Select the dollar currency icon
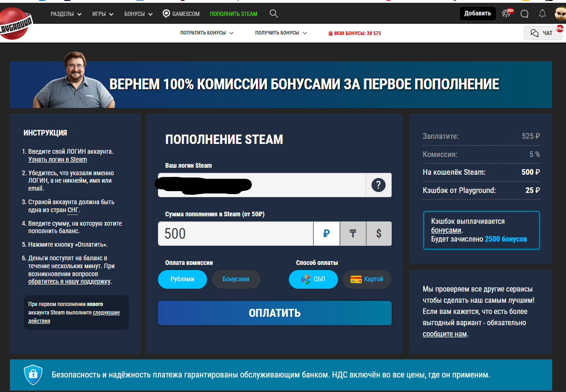The width and height of the screenshot is (566, 392). [379, 234]
